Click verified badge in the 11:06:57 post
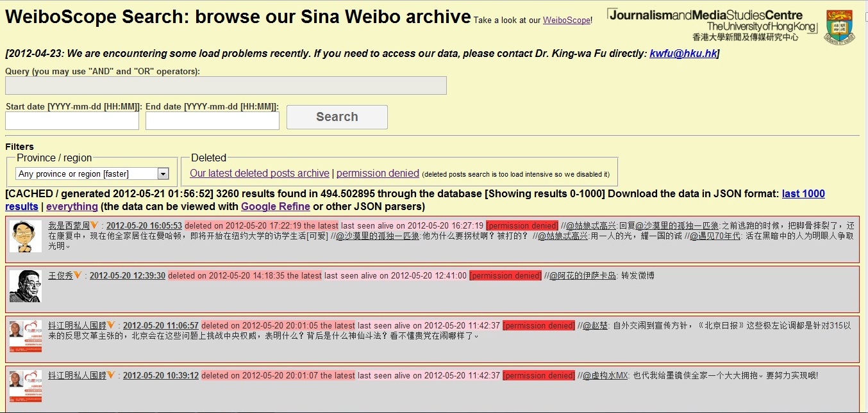The height and width of the screenshot is (413, 868). 112,325
